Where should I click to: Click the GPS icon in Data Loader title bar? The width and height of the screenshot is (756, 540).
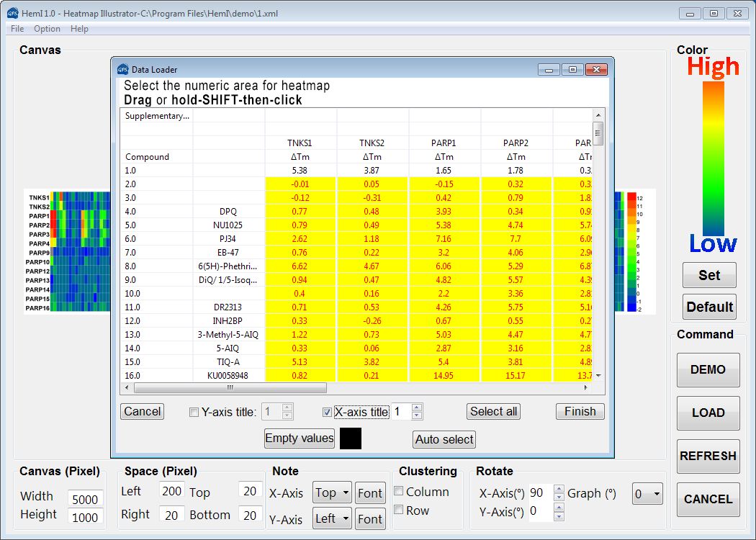pyautogui.click(x=122, y=69)
